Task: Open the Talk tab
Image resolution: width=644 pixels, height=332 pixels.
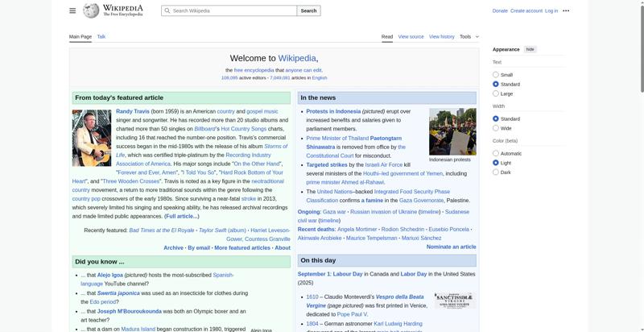Action: tap(101, 36)
